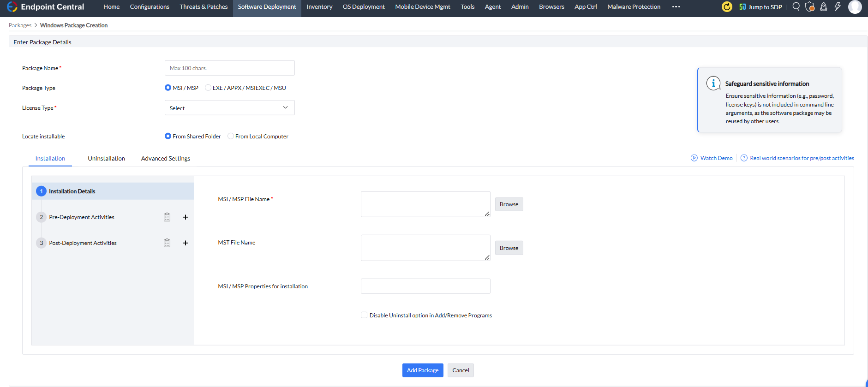This screenshot has width=868, height=387.
Task: Open the Configurations menu
Action: point(150,7)
